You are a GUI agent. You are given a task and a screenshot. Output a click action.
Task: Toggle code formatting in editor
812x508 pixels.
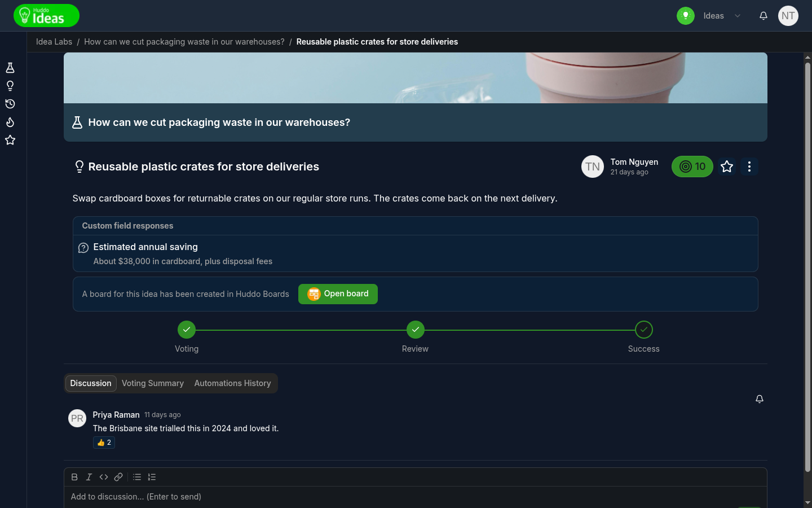pos(104,477)
